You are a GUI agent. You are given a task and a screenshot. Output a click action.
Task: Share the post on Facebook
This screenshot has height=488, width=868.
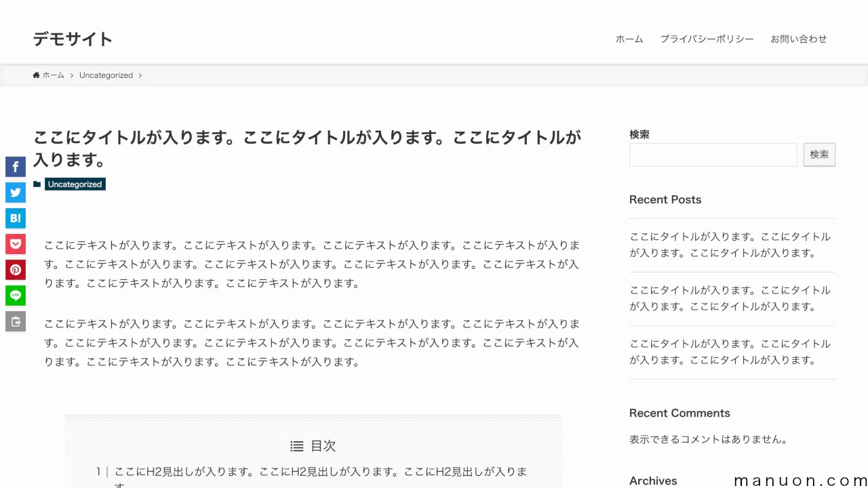pos(16,167)
